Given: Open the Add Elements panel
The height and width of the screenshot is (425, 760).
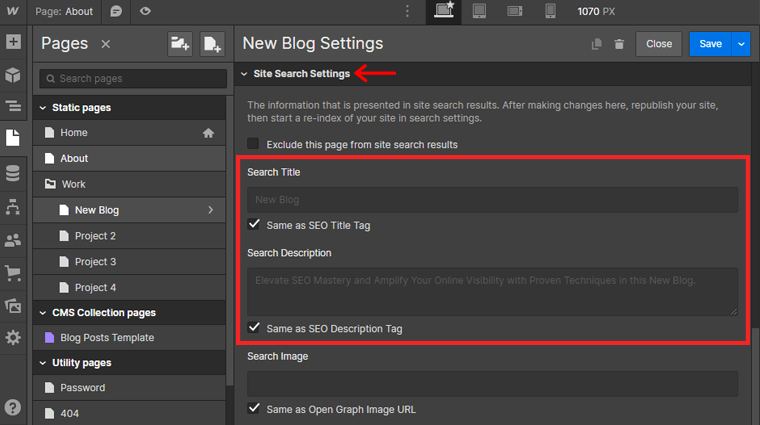Looking at the screenshot, I should click(13, 43).
